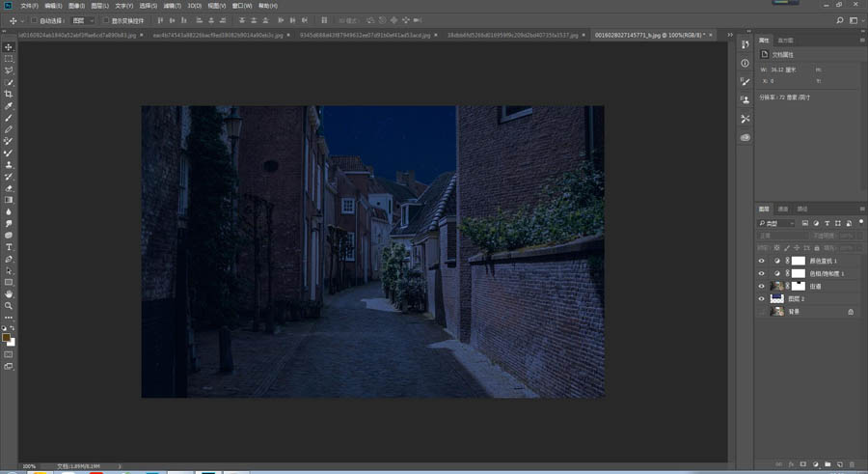Select the Zoom tool
This screenshot has width=868, height=474.
click(9, 305)
